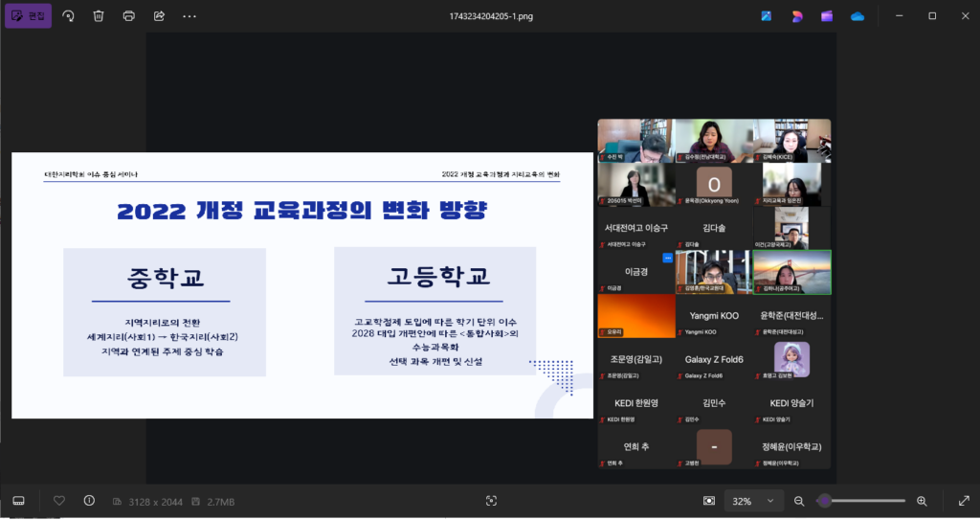This screenshot has height=520, width=980.
Task: Click the '정혜윤(이우학교)' participant tile
Action: point(791,447)
